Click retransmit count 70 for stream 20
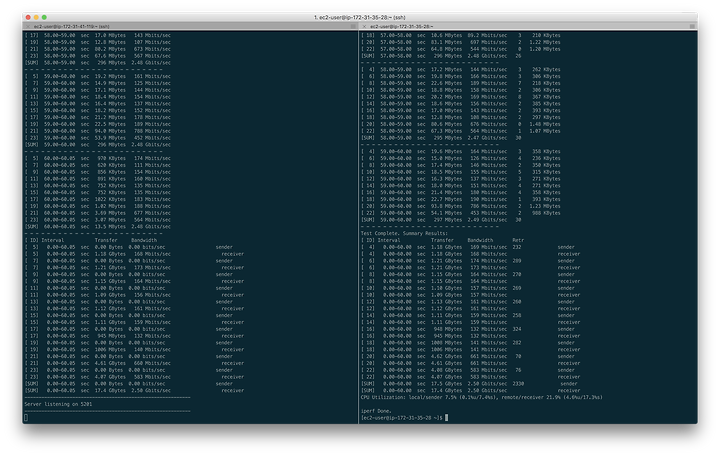 coord(518,356)
